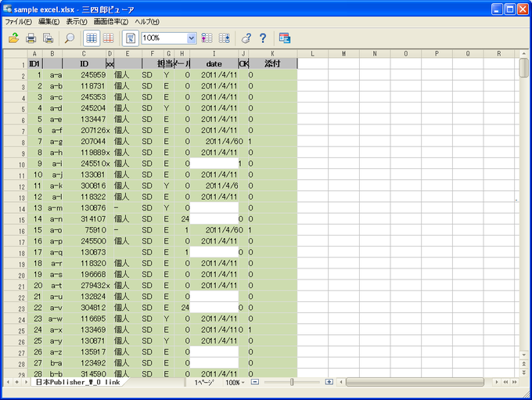Open a file with the folder icon
The image size is (532, 400).
click(13, 38)
